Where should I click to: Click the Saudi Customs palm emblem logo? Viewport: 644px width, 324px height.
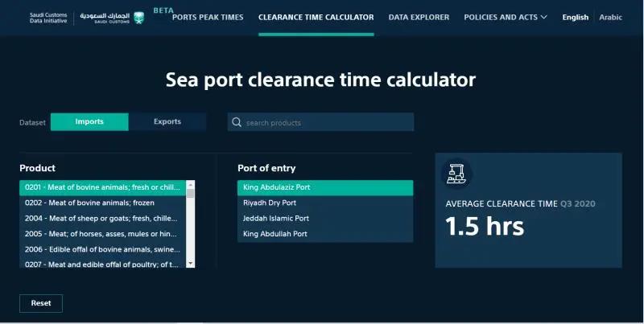click(139, 18)
